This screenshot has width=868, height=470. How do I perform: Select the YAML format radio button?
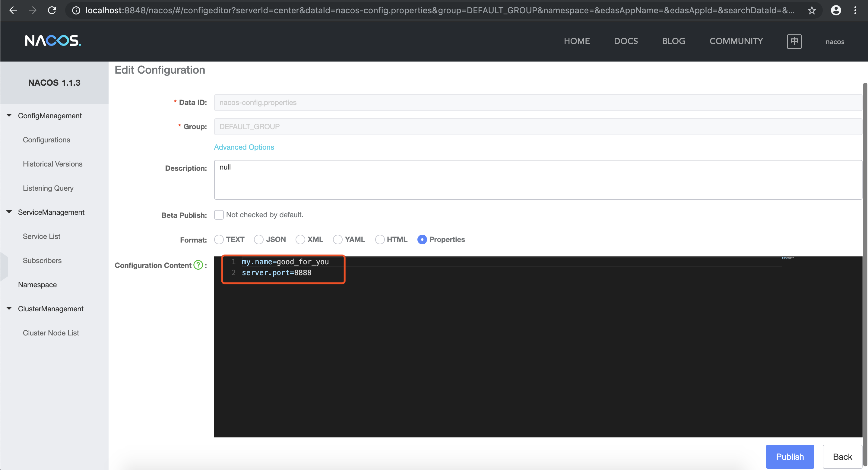point(337,240)
